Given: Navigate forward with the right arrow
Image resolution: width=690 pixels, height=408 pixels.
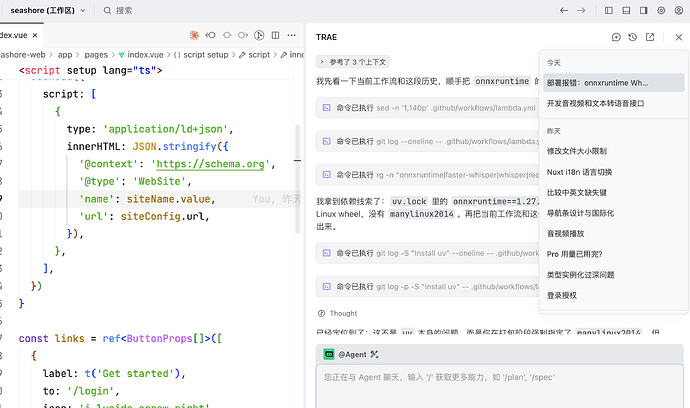Looking at the screenshot, I should click(581, 10).
